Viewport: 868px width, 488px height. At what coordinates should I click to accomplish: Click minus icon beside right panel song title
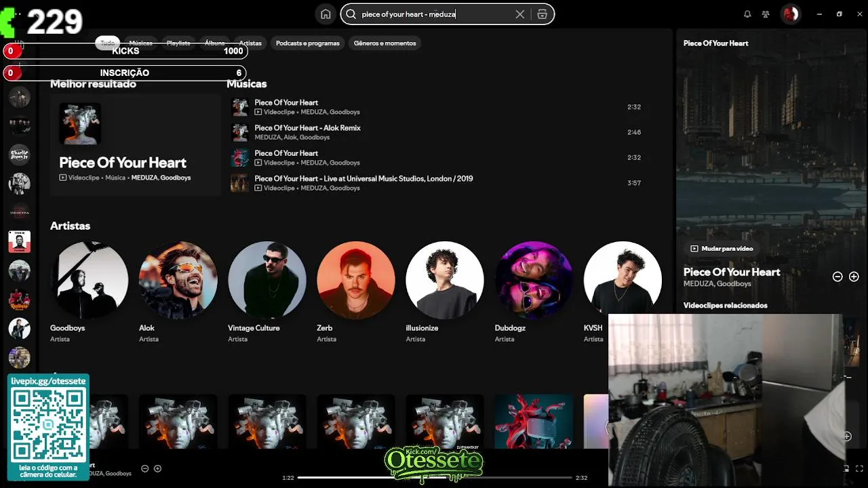point(837,277)
